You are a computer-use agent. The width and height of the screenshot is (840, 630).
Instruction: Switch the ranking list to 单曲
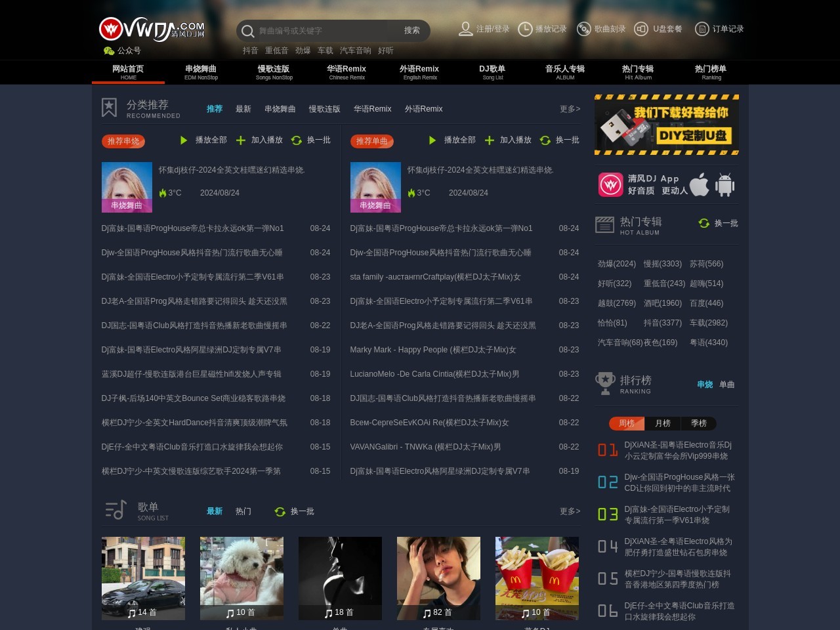[x=726, y=385]
